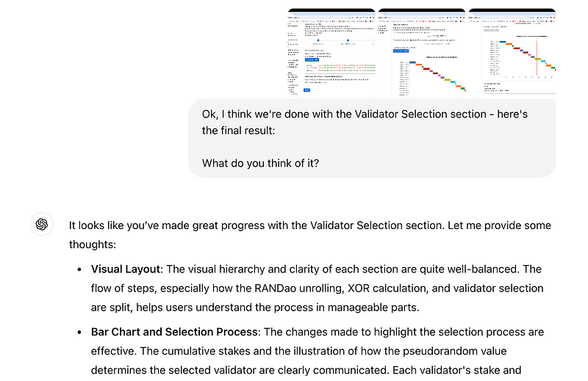Click the "What do you think of it?" line

click(260, 163)
